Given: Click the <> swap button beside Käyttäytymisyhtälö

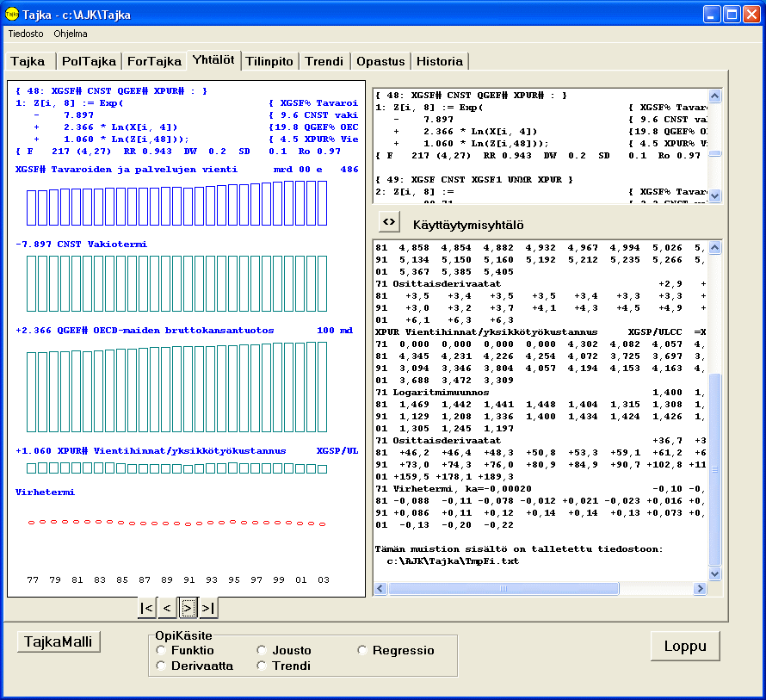Looking at the screenshot, I should pos(389,222).
